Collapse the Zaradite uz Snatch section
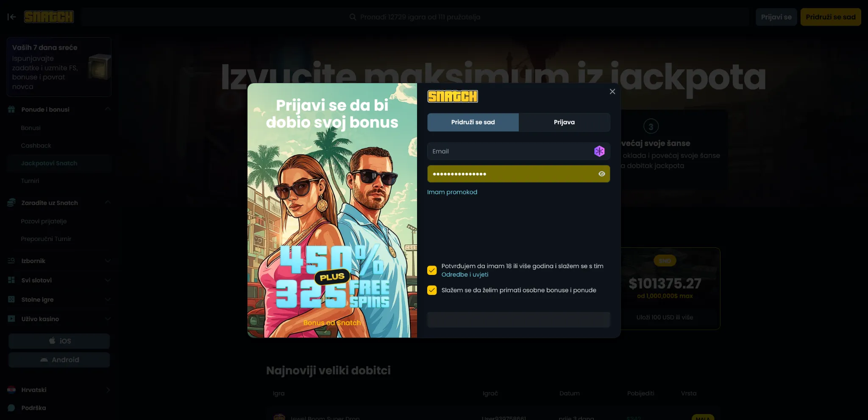This screenshot has height=420, width=868. [108, 203]
